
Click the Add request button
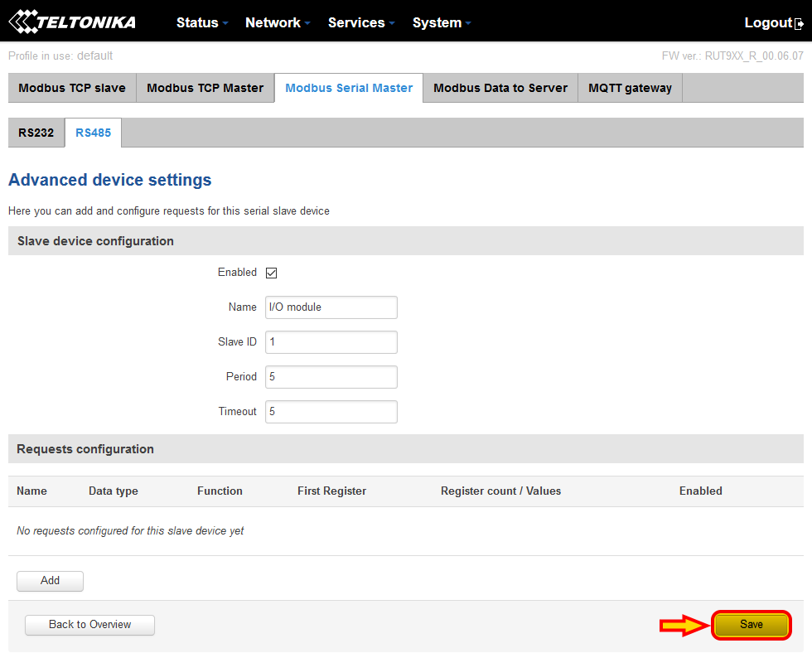click(x=50, y=581)
